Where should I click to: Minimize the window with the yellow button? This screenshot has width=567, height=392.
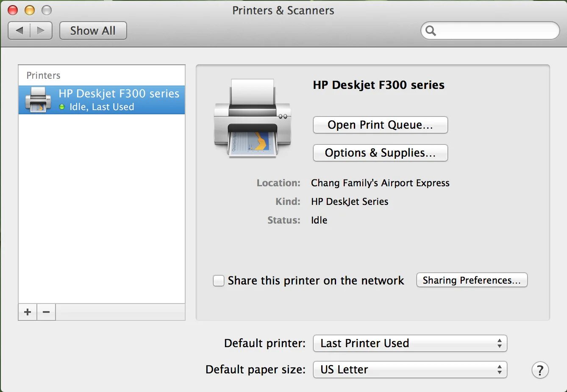[30, 10]
